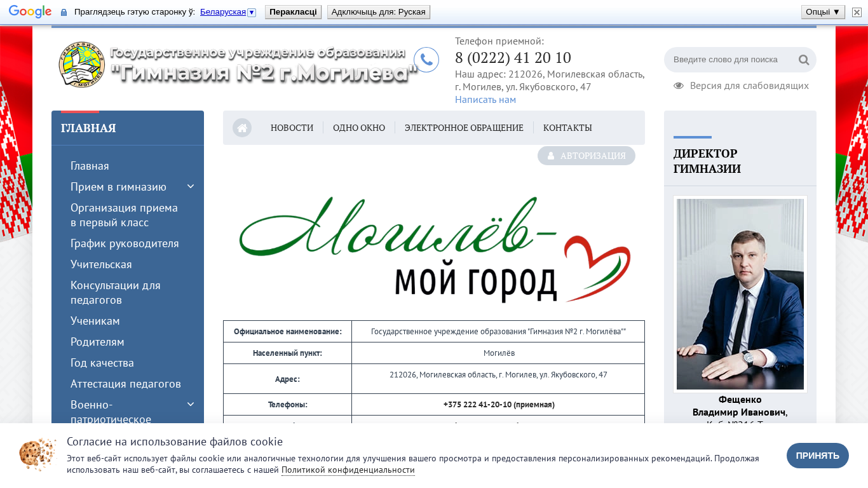Open the КОНТАКТЫ menu item
This screenshot has height=488, width=868.
(567, 128)
